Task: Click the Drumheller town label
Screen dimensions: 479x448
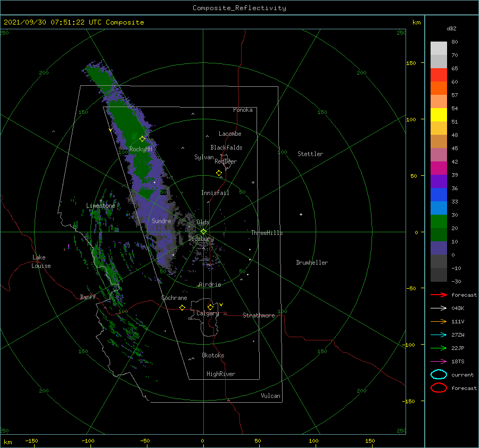Action: click(311, 263)
